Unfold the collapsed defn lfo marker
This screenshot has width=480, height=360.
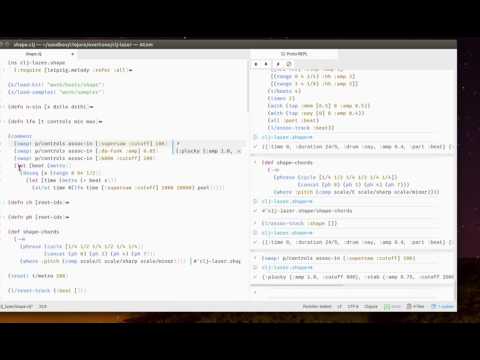coord(100,122)
